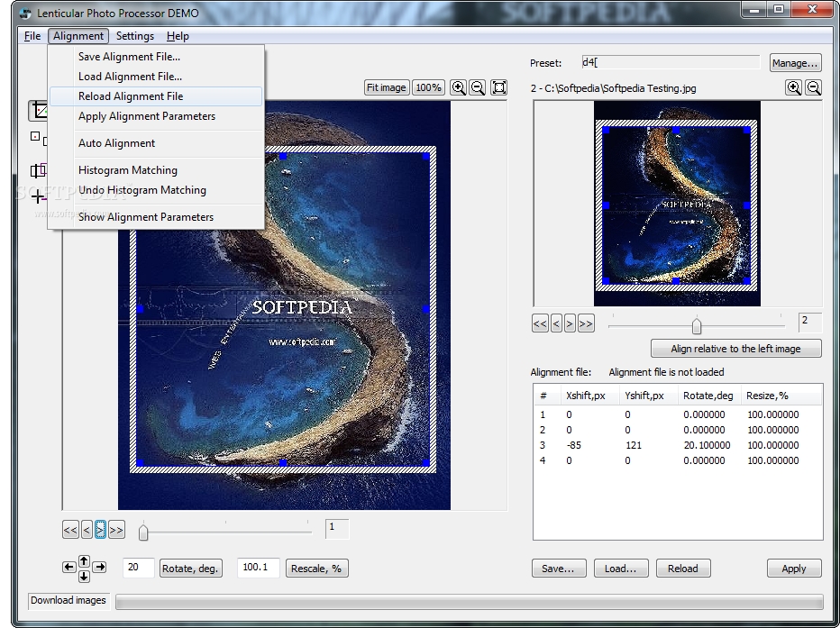This screenshot has width=840, height=628.
Task: Click Align relative to the left image
Action: (735, 349)
